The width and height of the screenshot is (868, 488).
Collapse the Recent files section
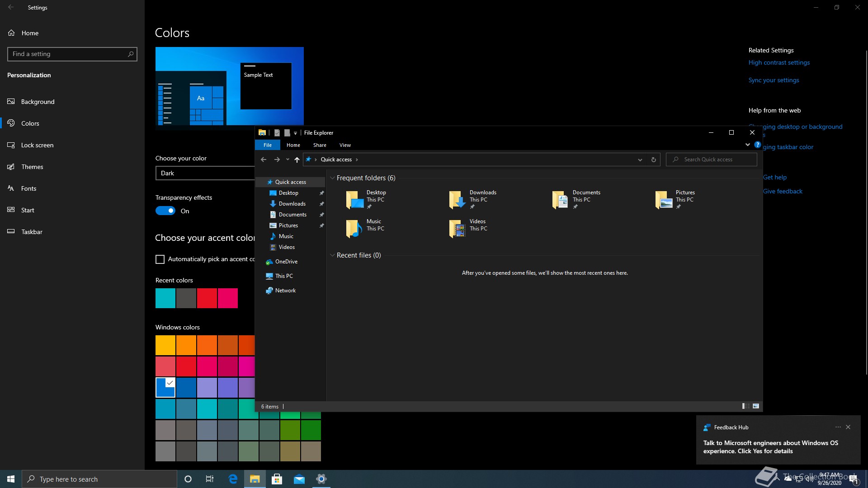[332, 255]
